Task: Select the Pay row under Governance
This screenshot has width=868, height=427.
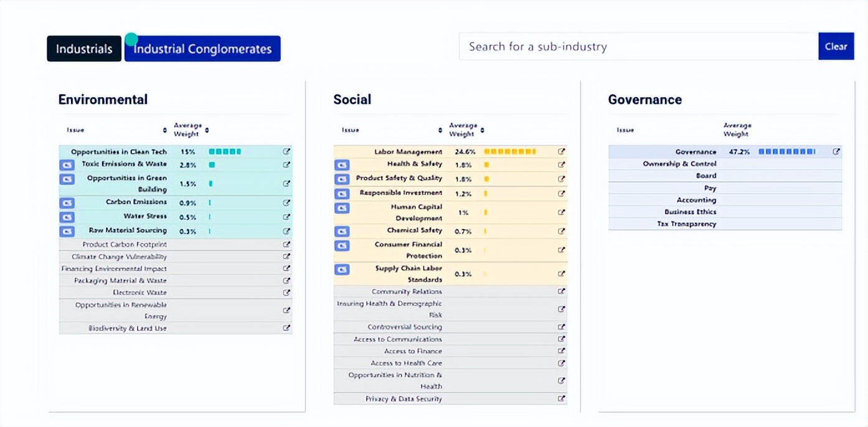Action: pos(725,188)
